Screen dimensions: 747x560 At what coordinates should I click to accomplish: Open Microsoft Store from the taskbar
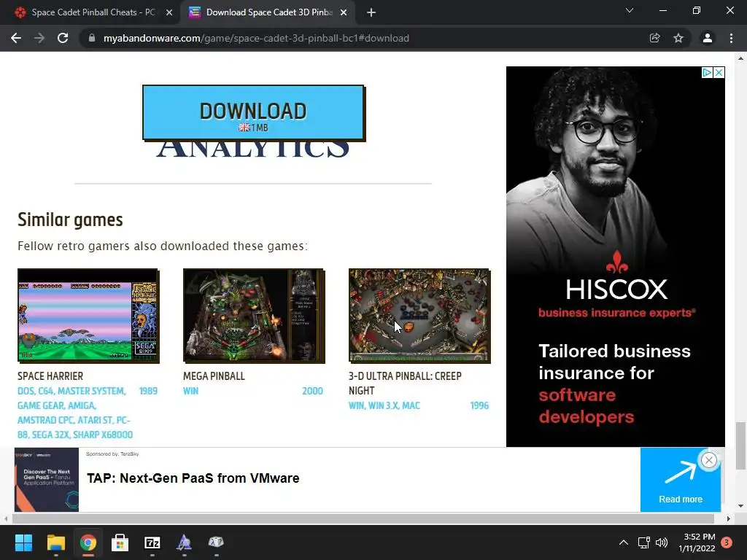point(120,542)
